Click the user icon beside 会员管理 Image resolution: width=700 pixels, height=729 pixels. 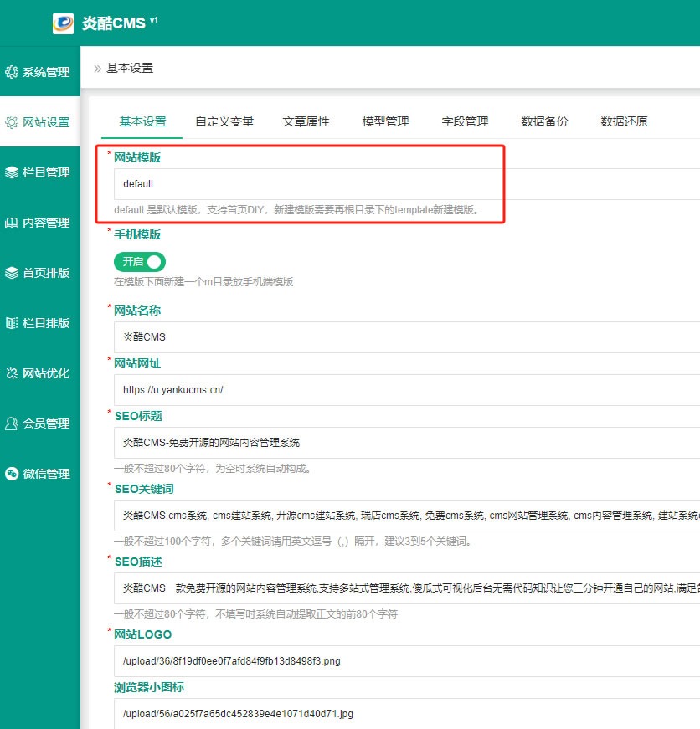pos(12,424)
